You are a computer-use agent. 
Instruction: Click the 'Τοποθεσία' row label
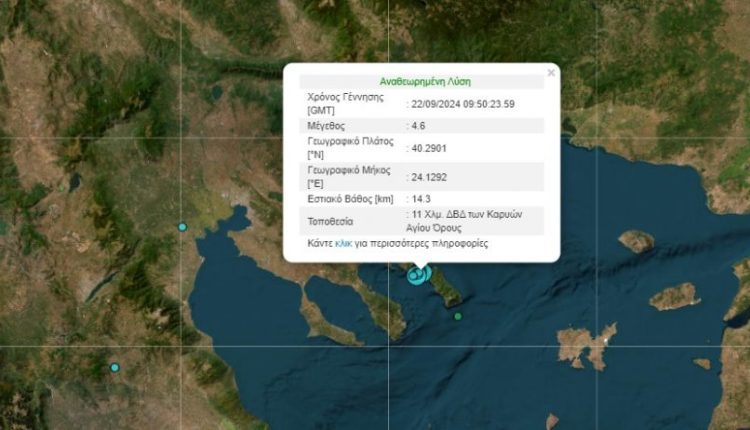coord(331,221)
